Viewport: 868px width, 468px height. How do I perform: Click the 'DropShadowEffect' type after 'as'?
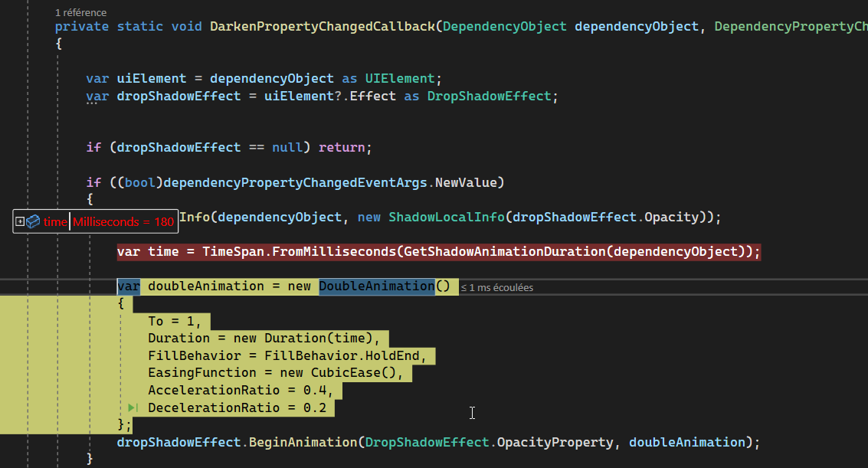click(489, 97)
